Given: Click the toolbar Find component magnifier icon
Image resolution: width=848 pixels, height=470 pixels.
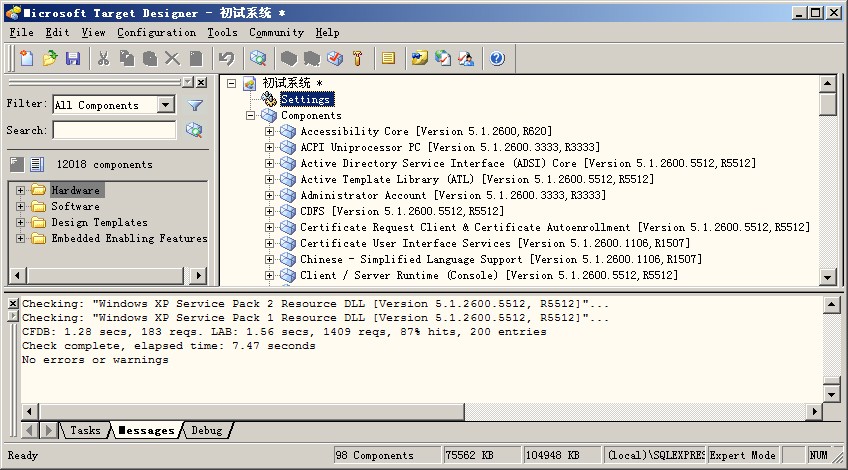Looking at the screenshot, I should click(258, 58).
